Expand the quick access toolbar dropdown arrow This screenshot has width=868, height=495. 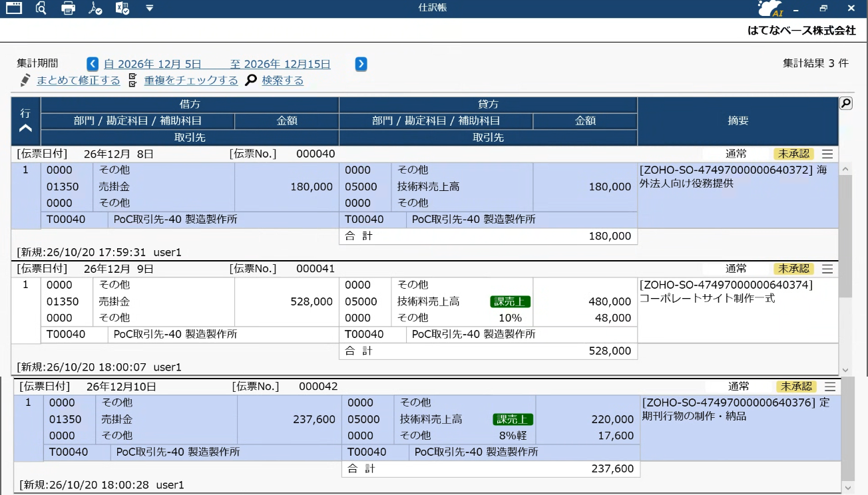(x=150, y=8)
